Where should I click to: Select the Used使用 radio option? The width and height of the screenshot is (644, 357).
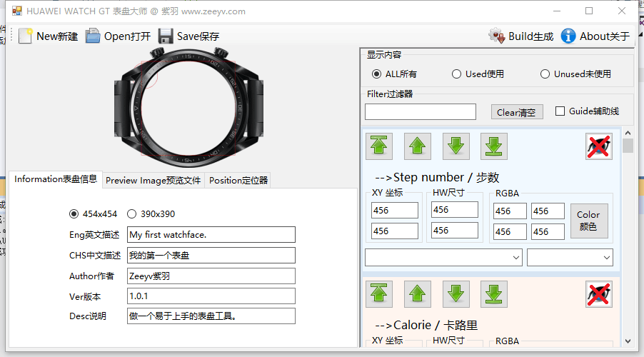click(457, 74)
